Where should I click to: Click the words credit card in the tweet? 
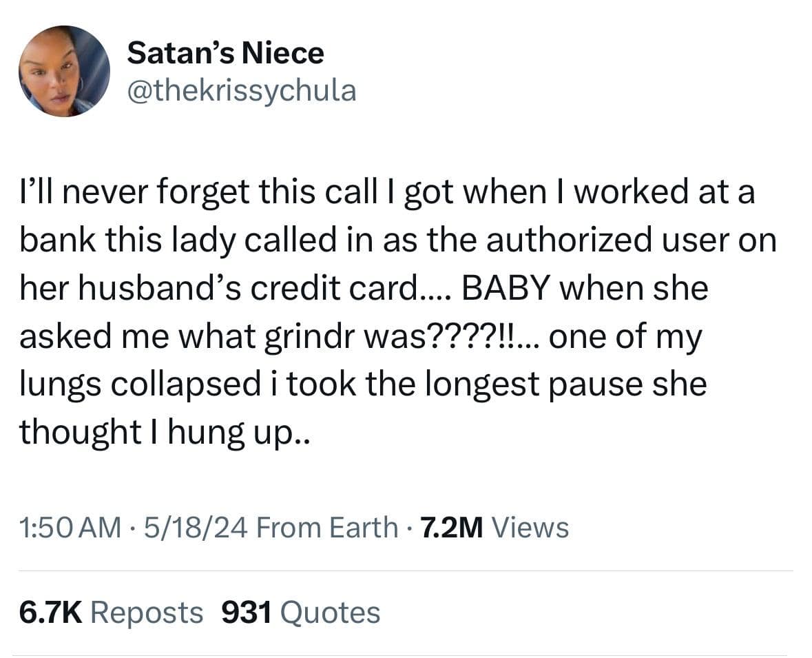click(333, 288)
